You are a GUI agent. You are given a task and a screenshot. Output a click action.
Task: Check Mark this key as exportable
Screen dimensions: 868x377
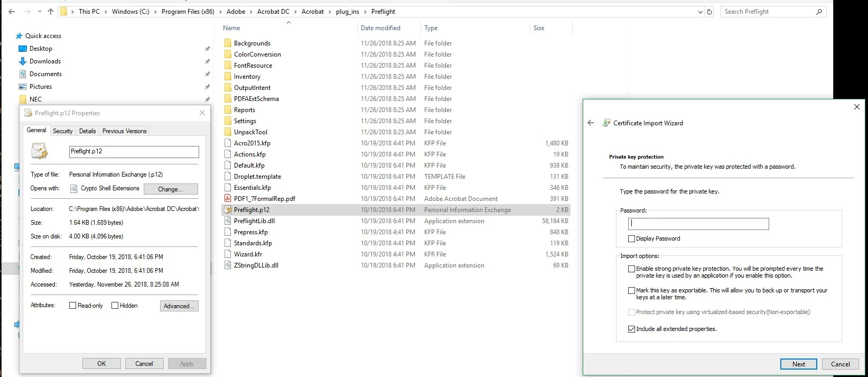coord(631,290)
